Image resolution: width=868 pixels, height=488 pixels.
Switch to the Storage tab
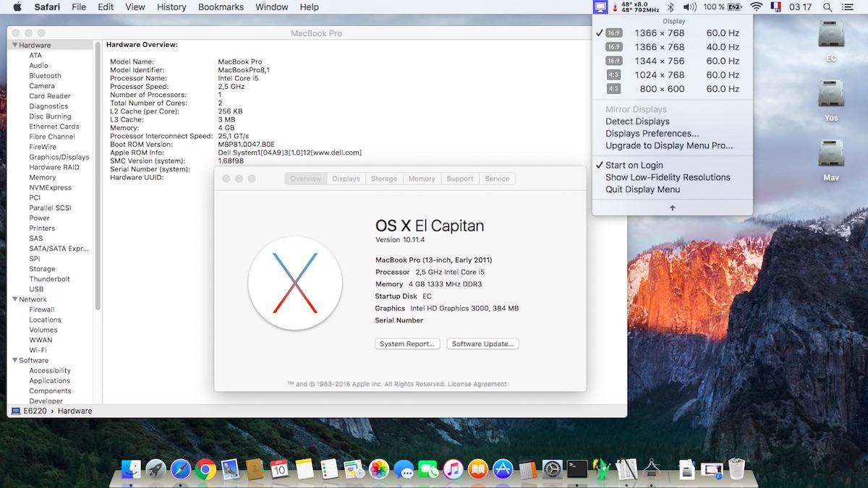point(383,179)
